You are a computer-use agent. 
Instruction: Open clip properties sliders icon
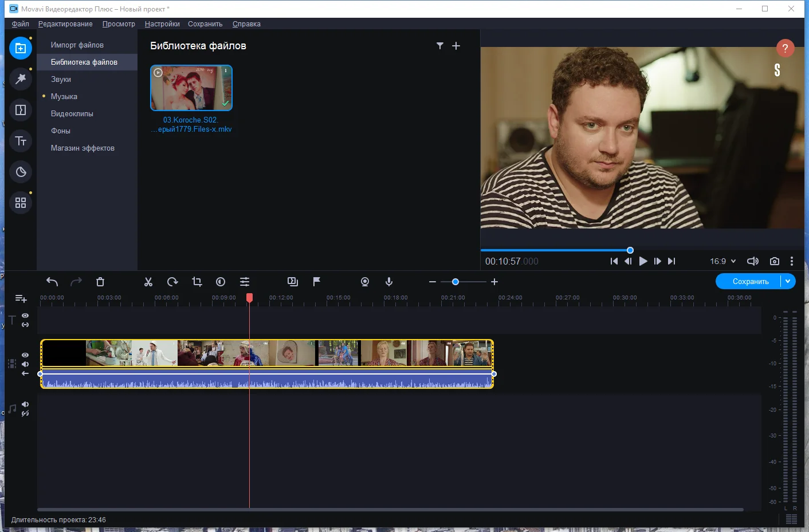point(245,282)
